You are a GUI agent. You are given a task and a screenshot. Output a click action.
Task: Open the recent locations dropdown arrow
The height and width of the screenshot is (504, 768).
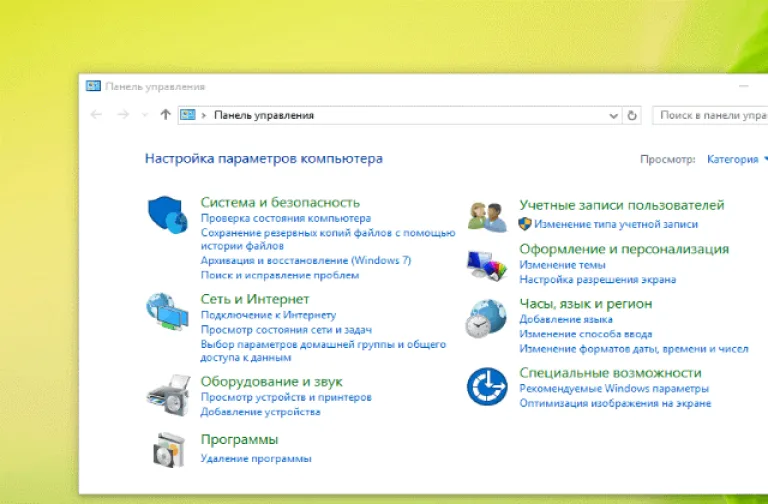[144, 115]
